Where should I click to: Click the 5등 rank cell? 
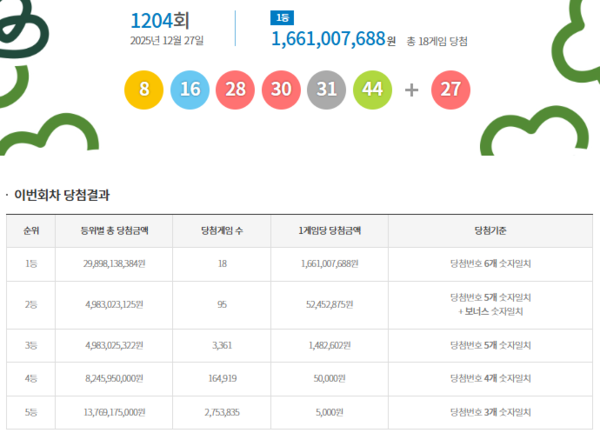(31, 413)
